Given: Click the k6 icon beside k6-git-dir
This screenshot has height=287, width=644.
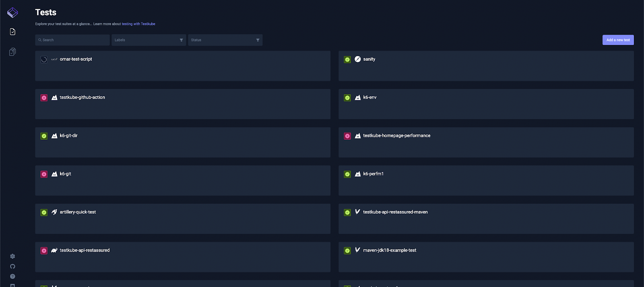Looking at the screenshot, I should click(x=54, y=136).
